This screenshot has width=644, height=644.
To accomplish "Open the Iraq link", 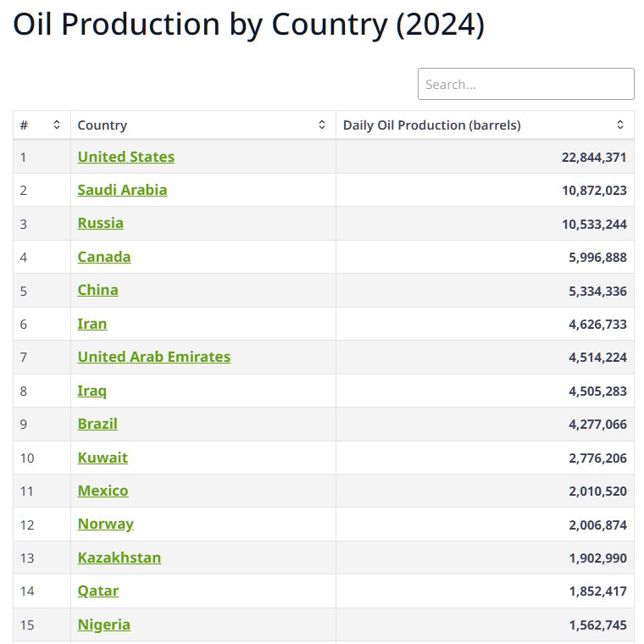I will [92, 391].
